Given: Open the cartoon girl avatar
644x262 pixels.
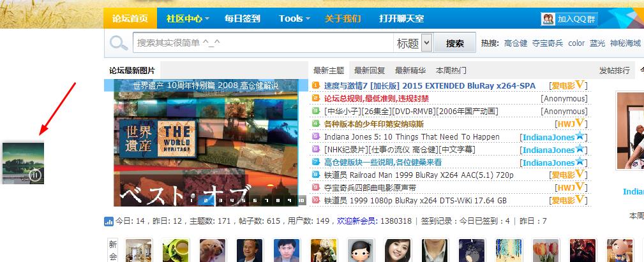Looking at the screenshot, I should coord(361,251).
